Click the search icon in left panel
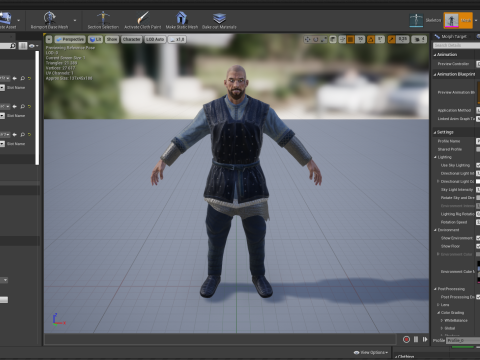Image resolution: width=480 pixels, height=360 pixels. point(13,46)
